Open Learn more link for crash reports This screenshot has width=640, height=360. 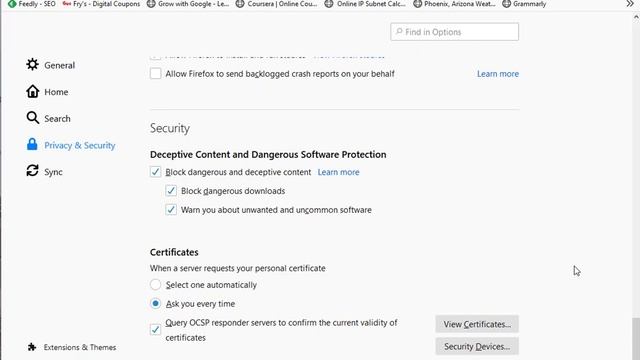click(x=498, y=74)
